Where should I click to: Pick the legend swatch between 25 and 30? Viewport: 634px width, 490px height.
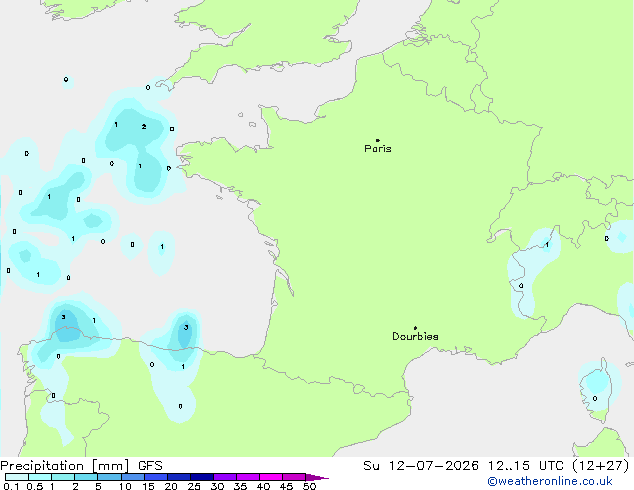[x=201, y=477]
